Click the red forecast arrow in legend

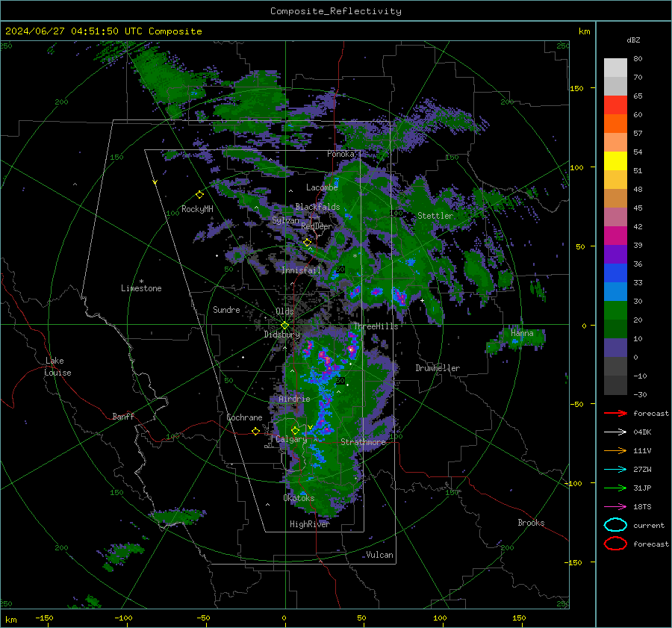tap(615, 413)
